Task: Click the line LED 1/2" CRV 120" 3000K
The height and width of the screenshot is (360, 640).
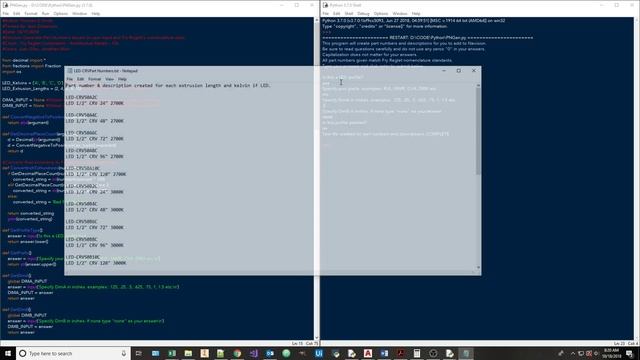Action: [x=96, y=263]
